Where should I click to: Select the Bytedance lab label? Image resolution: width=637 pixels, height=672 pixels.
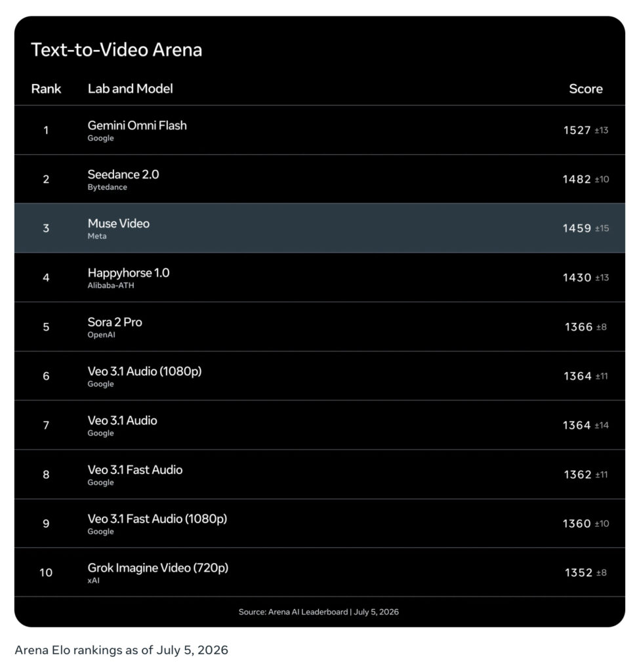[107, 187]
